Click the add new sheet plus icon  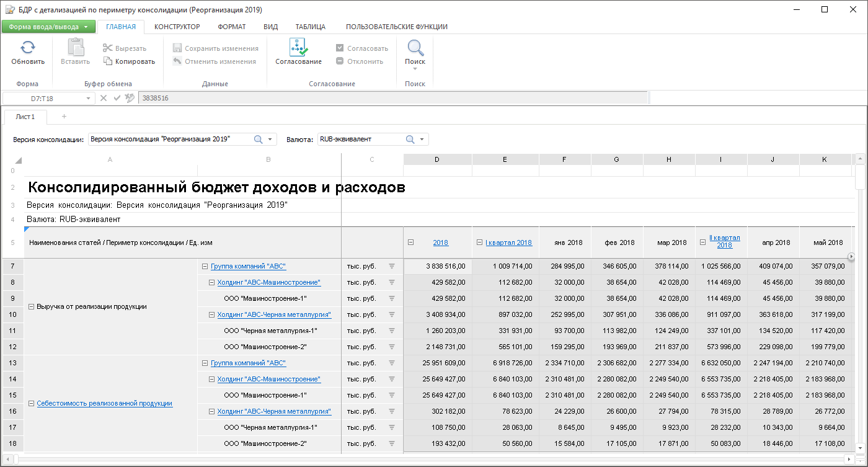click(x=64, y=117)
